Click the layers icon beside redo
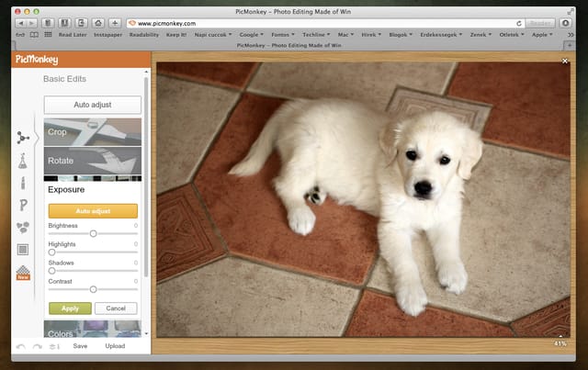 (54, 346)
